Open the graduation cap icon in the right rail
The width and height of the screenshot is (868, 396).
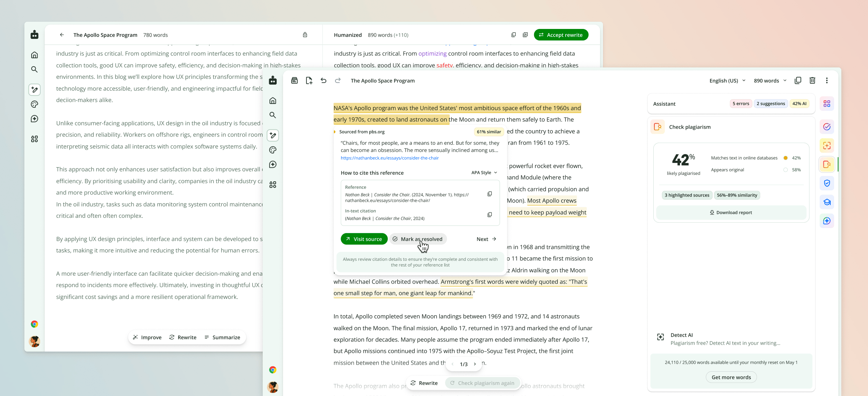[827, 202]
